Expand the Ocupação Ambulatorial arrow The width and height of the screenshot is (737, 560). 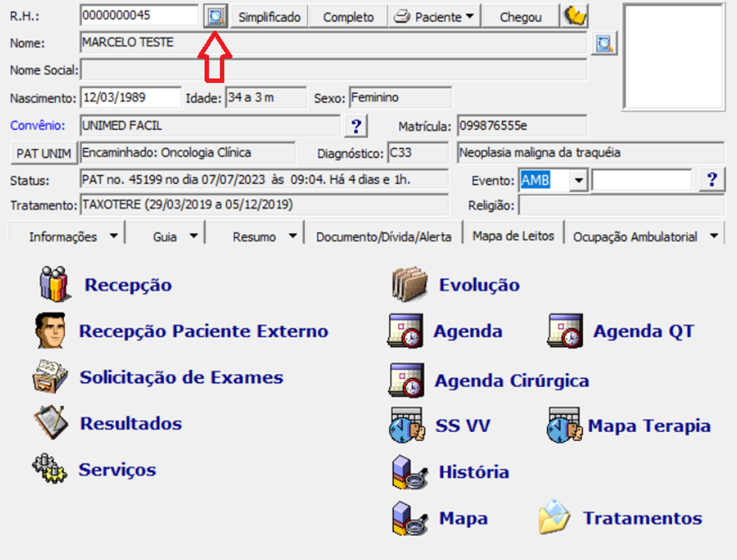click(x=714, y=235)
